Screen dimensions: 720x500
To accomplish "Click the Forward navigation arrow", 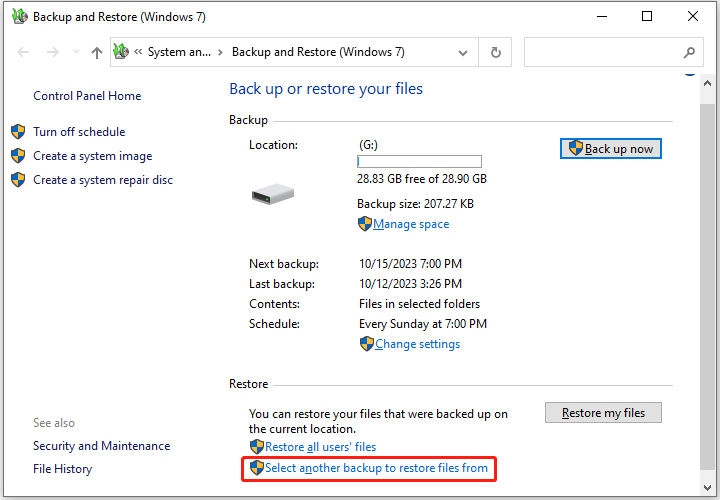I will click(53, 52).
